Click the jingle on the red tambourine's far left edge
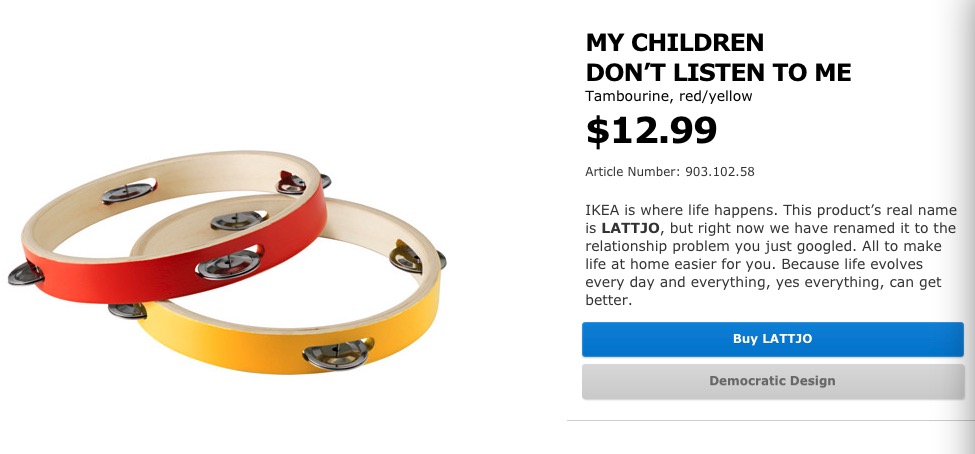The image size is (975, 454). click(24, 274)
